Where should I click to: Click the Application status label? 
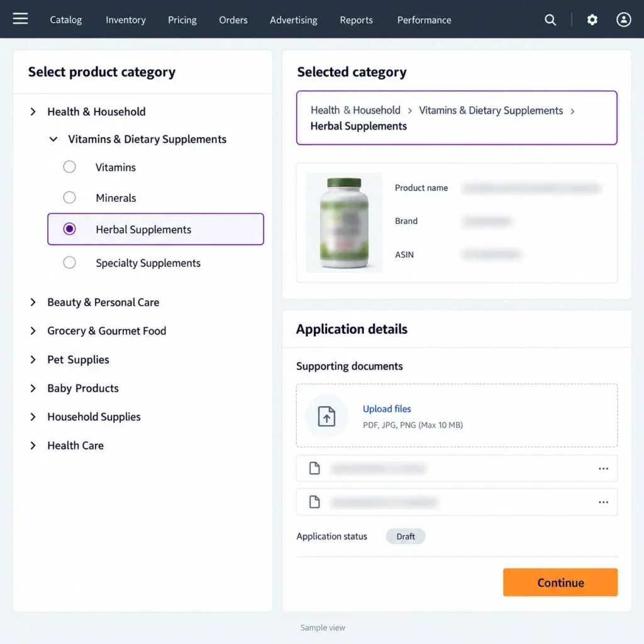(332, 536)
